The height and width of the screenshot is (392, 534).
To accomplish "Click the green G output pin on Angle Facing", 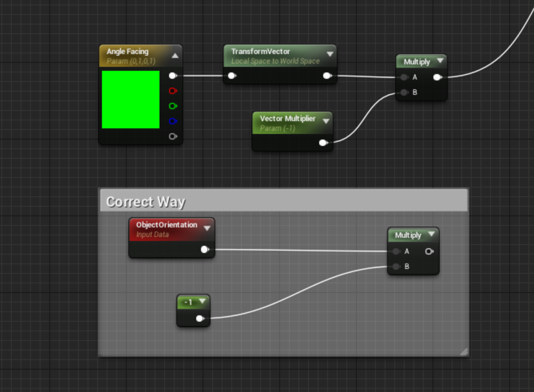I will (x=172, y=106).
